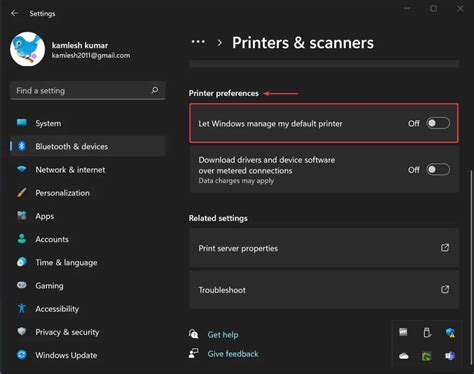Image resolution: width=474 pixels, height=374 pixels.
Task: Open Personalization settings
Action: [88, 193]
